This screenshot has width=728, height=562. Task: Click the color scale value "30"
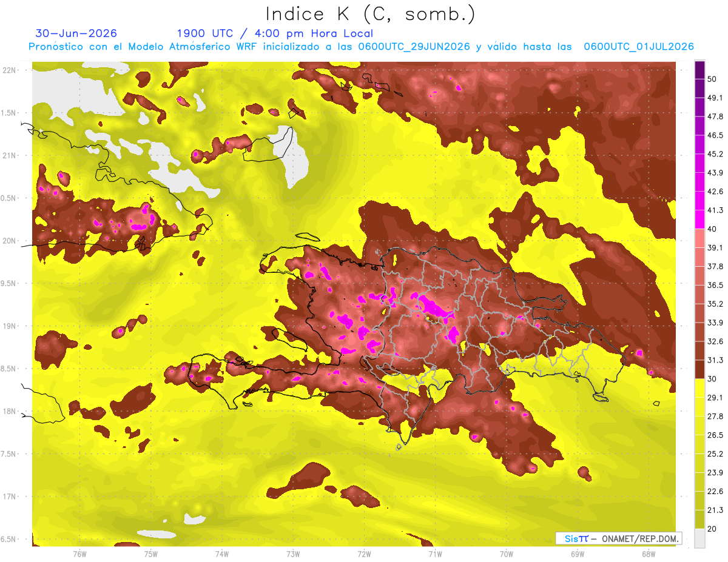[x=712, y=379]
